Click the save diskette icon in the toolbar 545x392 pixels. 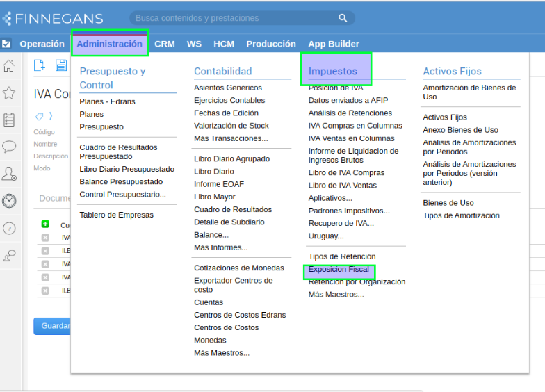pos(61,65)
